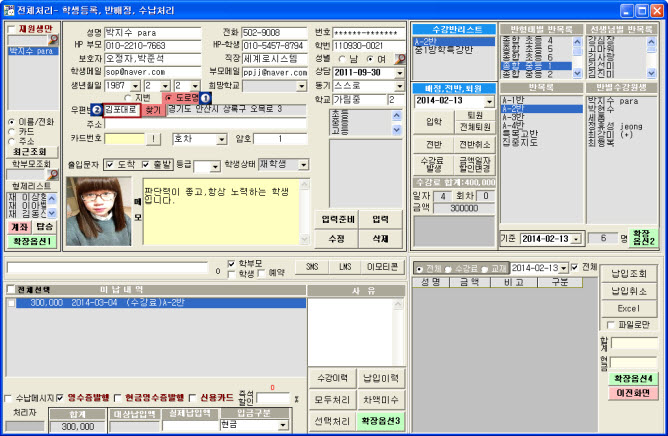Click the 모두처리 button
The height and width of the screenshot is (436, 668).
click(332, 400)
